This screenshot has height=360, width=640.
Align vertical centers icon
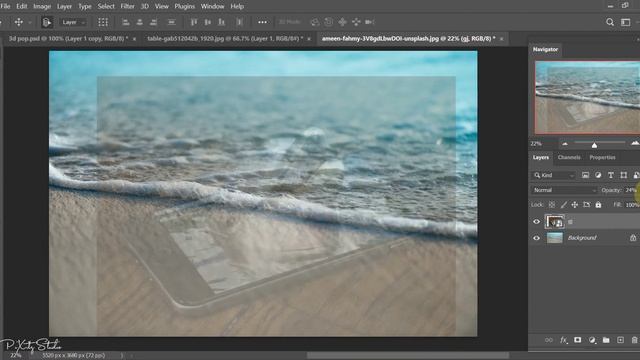[x=208, y=22]
